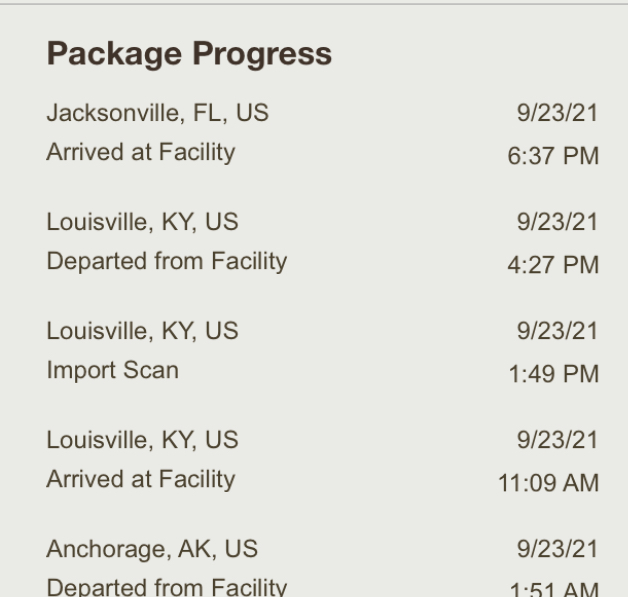The width and height of the screenshot is (628, 597).
Task: Click the date above 4:27 PM
Action: [x=558, y=221]
